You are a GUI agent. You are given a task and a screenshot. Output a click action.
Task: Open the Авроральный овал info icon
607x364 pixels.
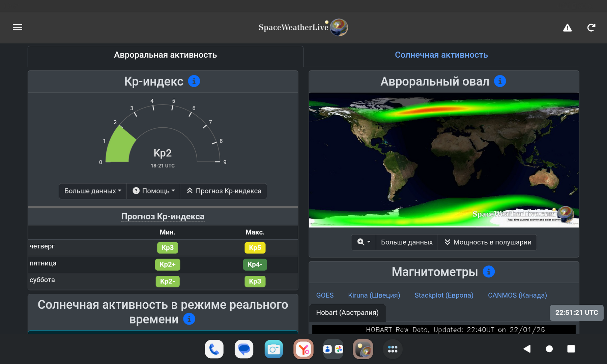pos(500,81)
